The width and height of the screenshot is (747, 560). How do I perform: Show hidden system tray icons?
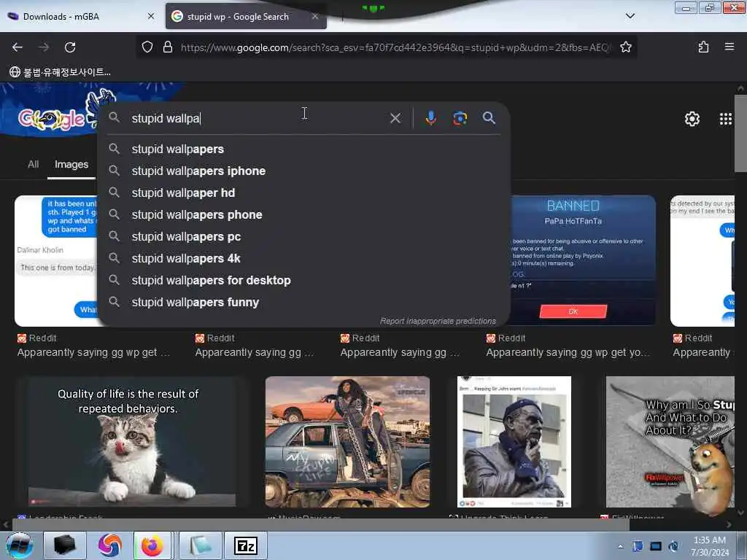tap(620, 546)
